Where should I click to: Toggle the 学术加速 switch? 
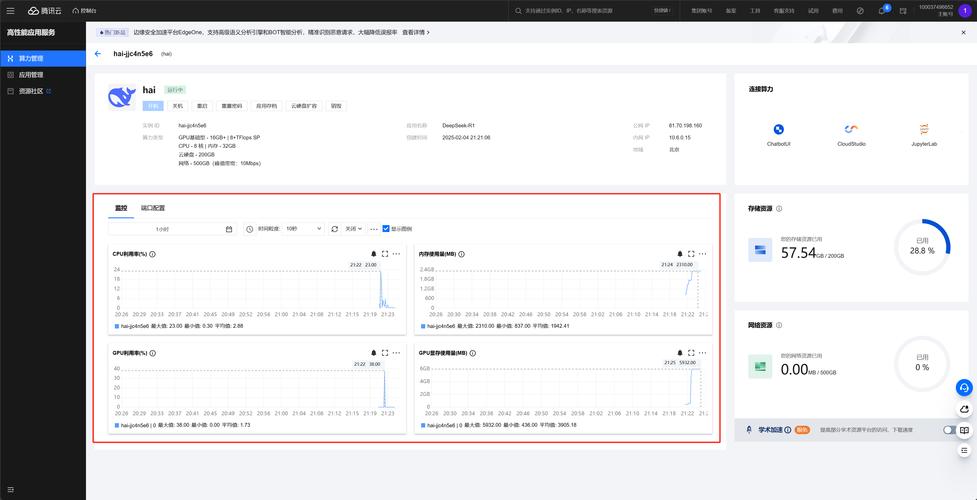[x=949, y=430]
